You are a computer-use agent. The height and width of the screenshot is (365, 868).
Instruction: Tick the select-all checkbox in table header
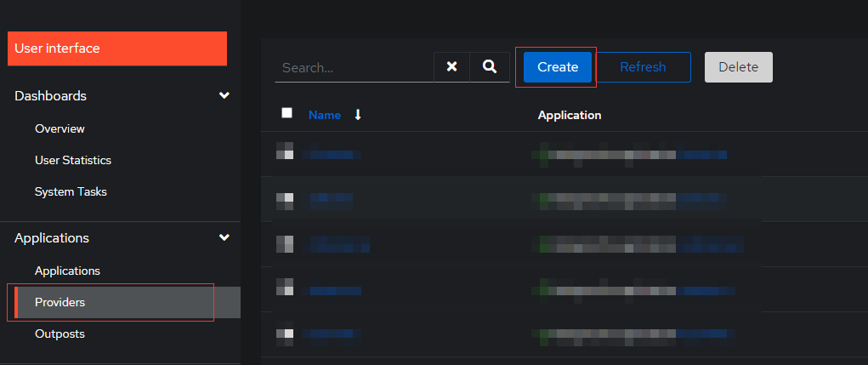click(x=286, y=113)
